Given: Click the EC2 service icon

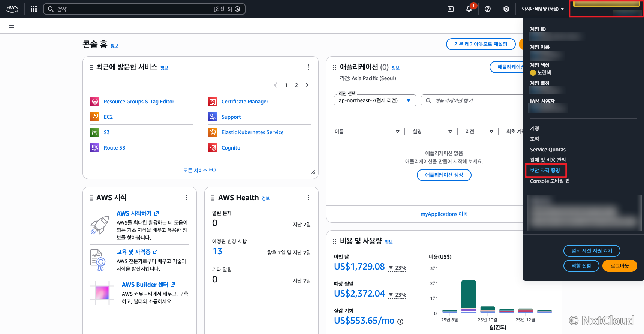Looking at the screenshot, I should tap(95, 117).
